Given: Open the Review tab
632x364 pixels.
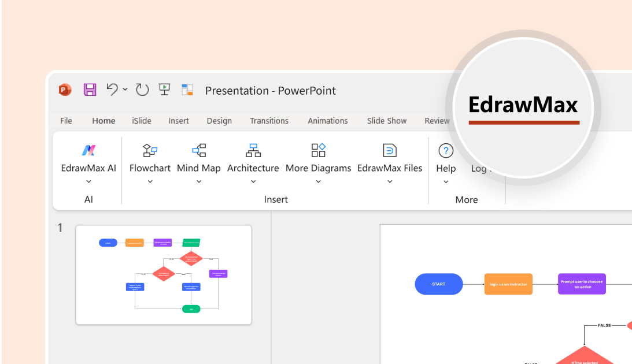Looking at the screenshot, I should click(437, 121).
